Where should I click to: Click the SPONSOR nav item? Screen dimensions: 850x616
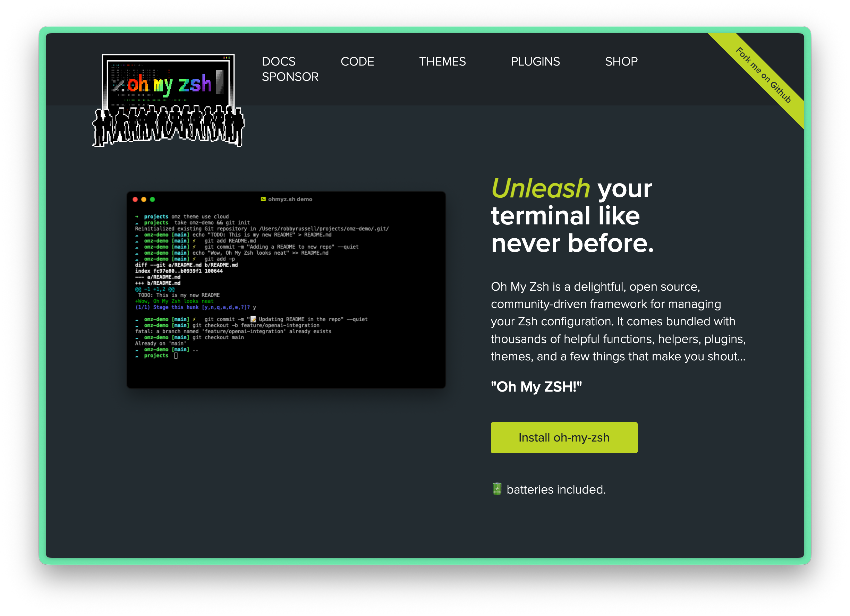coord(290,77)
